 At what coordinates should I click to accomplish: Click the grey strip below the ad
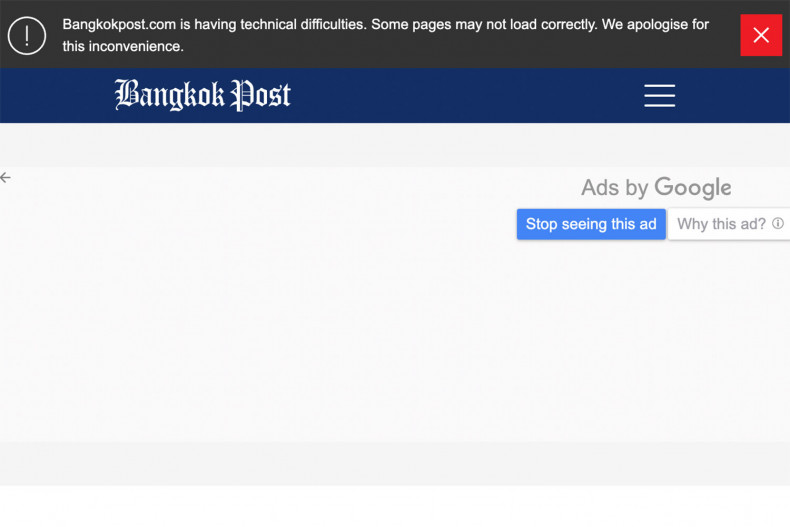[x=395, y=463]
